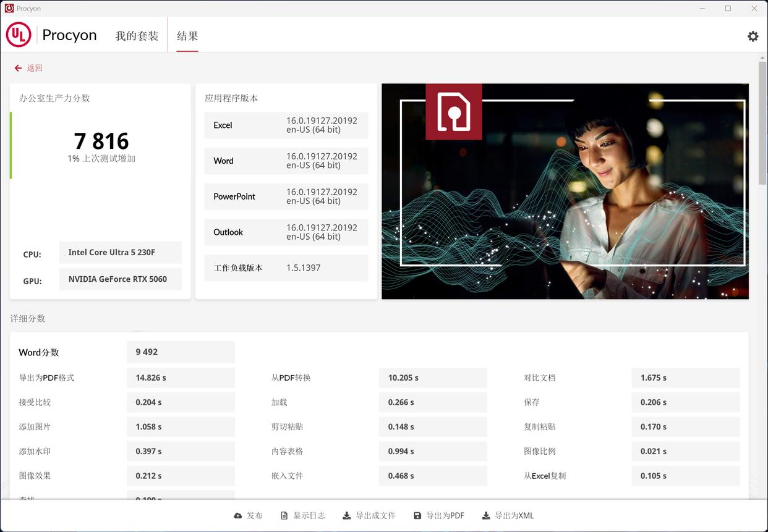Click 导出成文件 button

(370, 515)
